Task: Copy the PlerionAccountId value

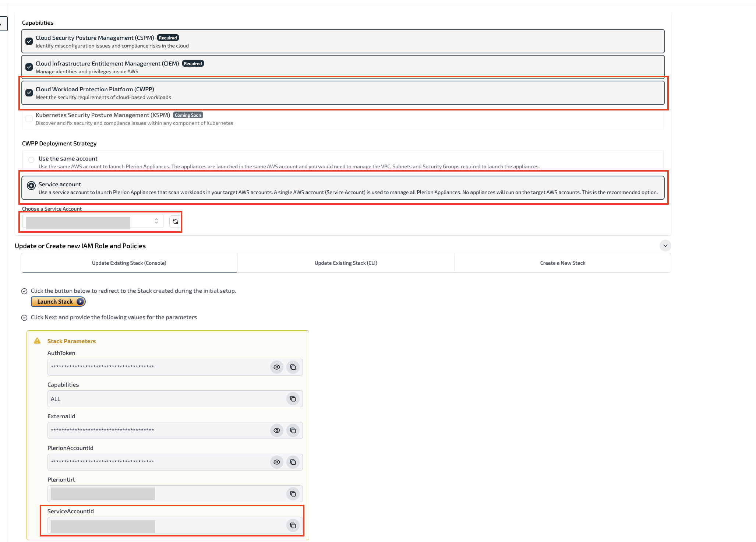Action: (293, 462)
